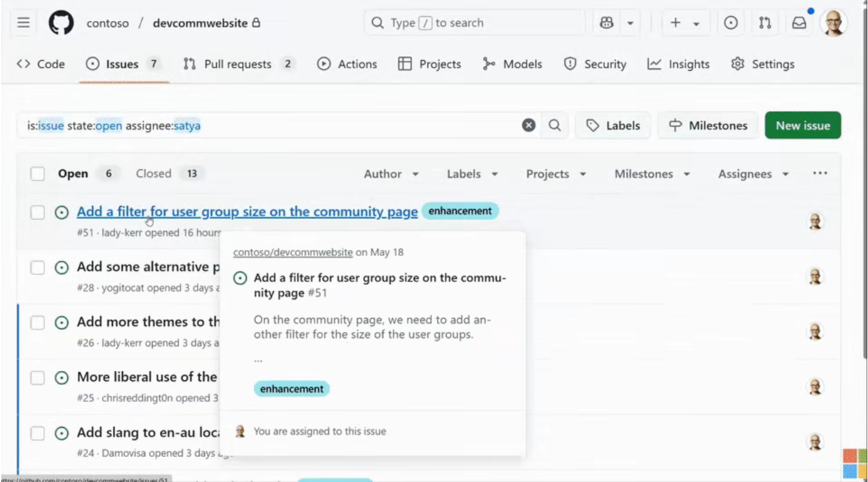Screen dimensions: 868x482
Task: Check the box for issue #26
Action: [38, 323]
